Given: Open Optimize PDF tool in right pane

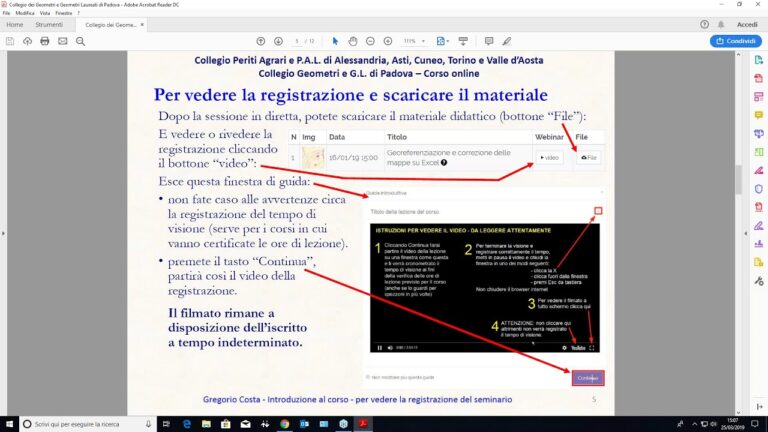Looking at the screenshot, I should pyautogui.click(x=759, y=207).
